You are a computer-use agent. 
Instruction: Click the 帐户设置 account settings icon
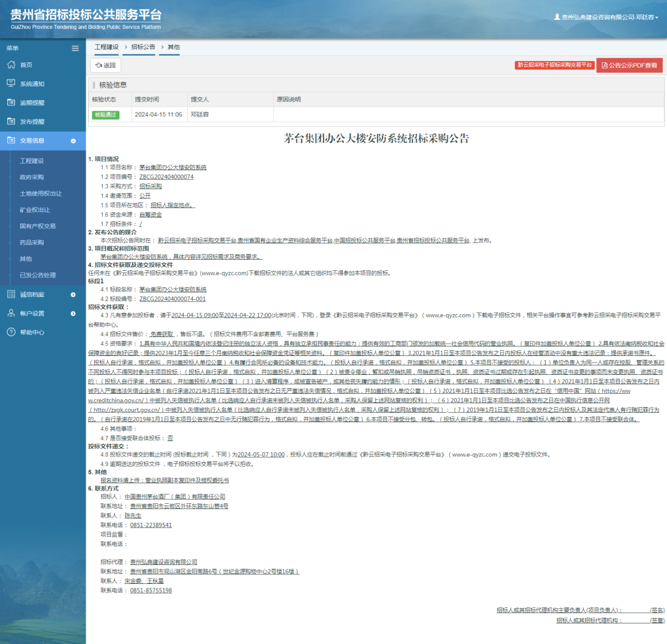coord(11,313)
